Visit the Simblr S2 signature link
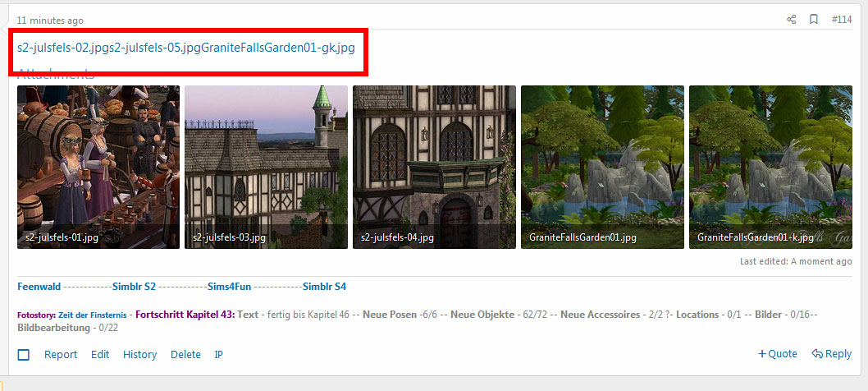The image size is (868, 391). pos(134,287)
